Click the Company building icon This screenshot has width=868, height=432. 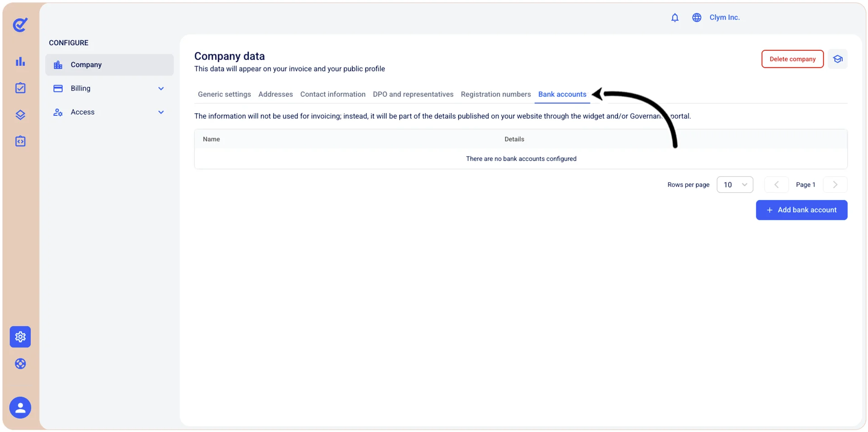tap(58, 65)
